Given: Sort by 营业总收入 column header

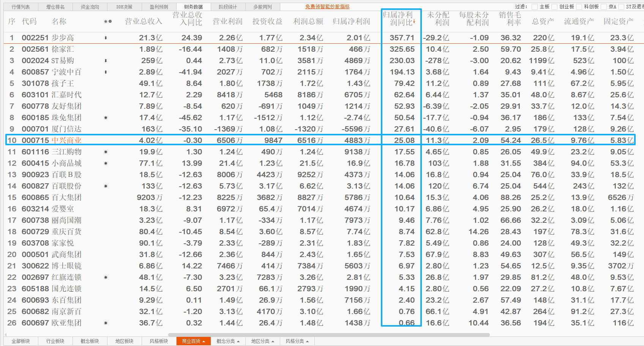Looking at the screenshot, I should coord(144,21).
